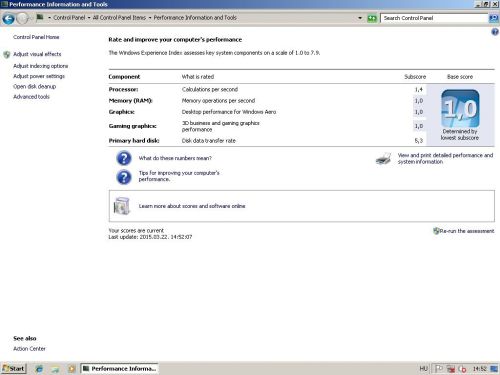
Task: Click the green refresh button beside address bar
Action: 372,18
